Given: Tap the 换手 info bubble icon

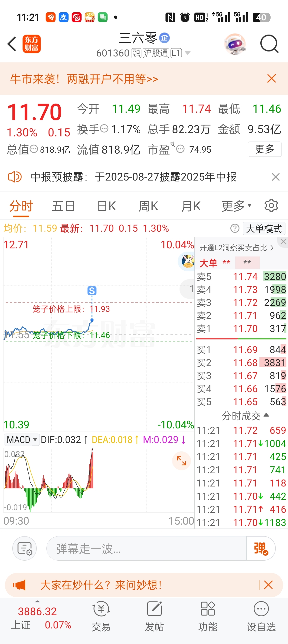Looking at the screenshot, I should pyautogui.click(x=104, y=129).
